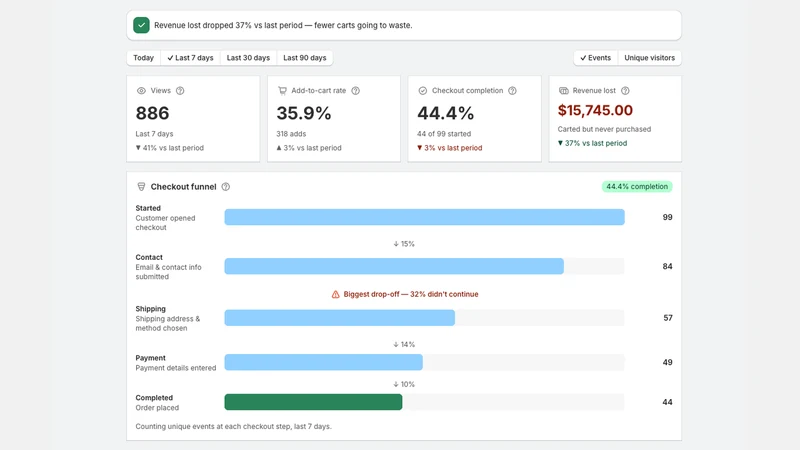Click the Checkout completion help icon
Viewport: 800px width, 450px height.
click(x=512, y=91)
